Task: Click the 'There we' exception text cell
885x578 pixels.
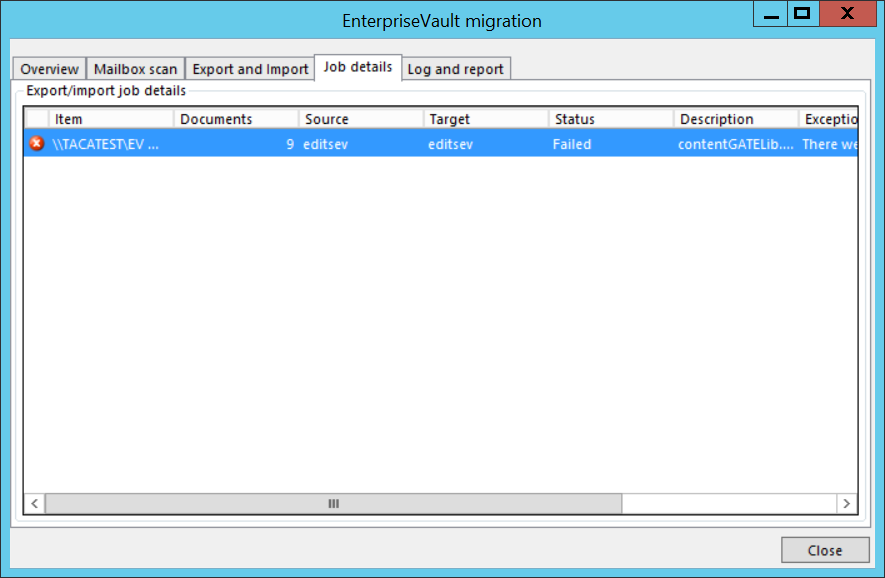Action: click(830, 144)
